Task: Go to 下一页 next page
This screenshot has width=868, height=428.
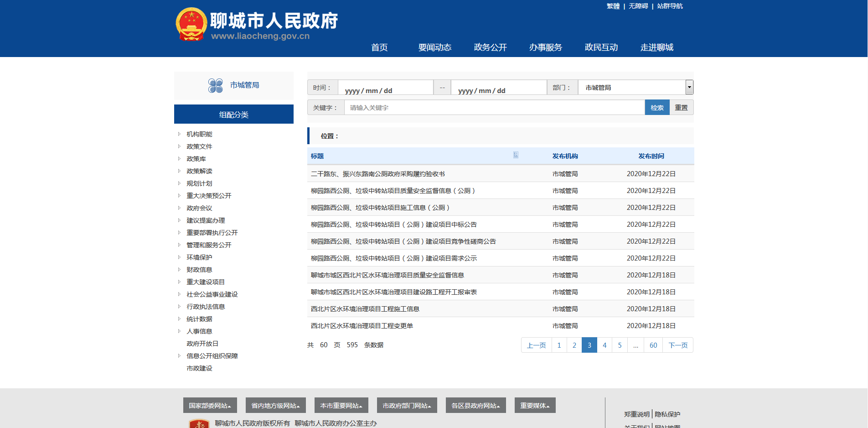Action: coord(678,345)
